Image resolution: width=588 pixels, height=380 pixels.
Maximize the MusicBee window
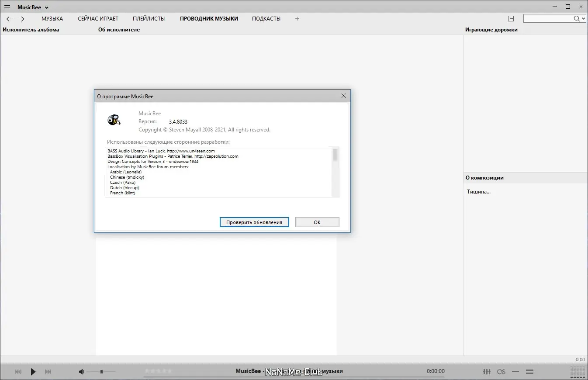pyautogui.click(x=568, y=7)
